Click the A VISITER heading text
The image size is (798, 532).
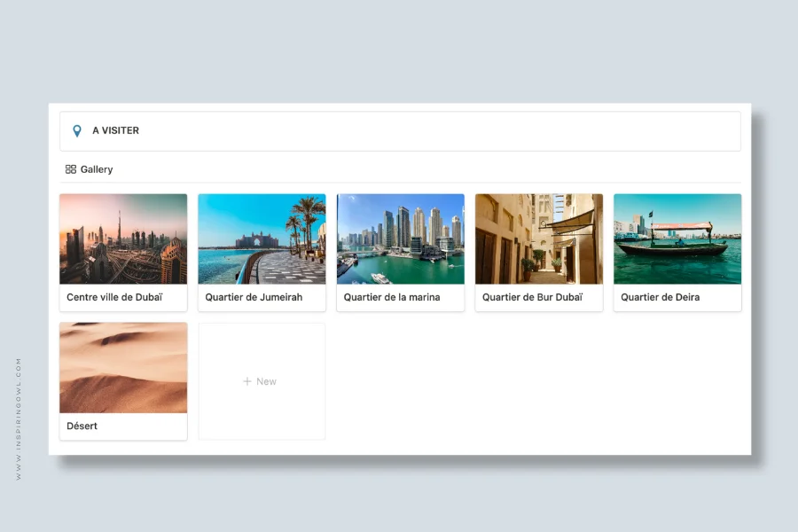115,130
